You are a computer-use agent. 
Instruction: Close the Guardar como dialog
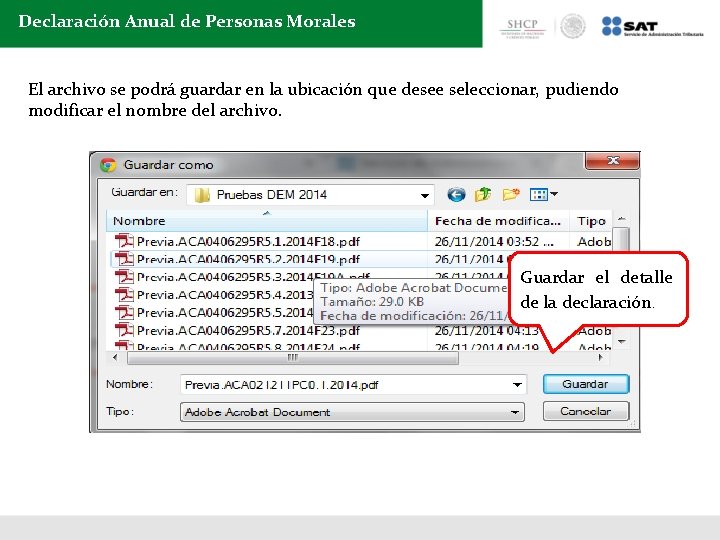click(612, 160)
